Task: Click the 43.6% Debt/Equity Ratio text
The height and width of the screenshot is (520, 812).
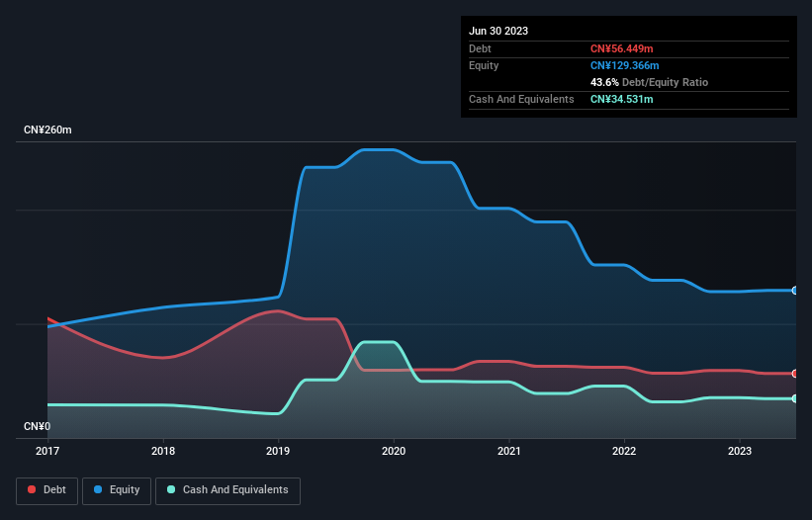Action: click(649, 82)
